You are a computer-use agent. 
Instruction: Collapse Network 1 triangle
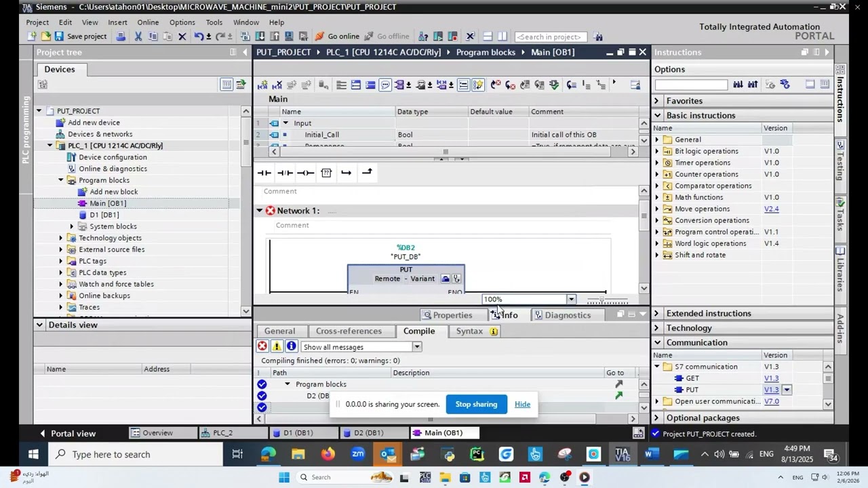coord(259,211)
